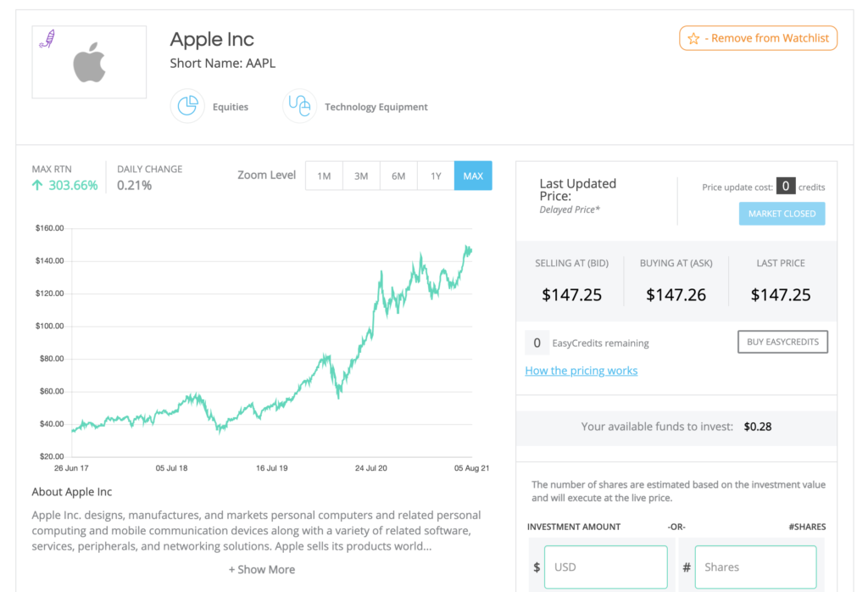Click the 26 Jun 17 axis label
The width and height of the screenshot is (868, 592).
pos(71,468)
